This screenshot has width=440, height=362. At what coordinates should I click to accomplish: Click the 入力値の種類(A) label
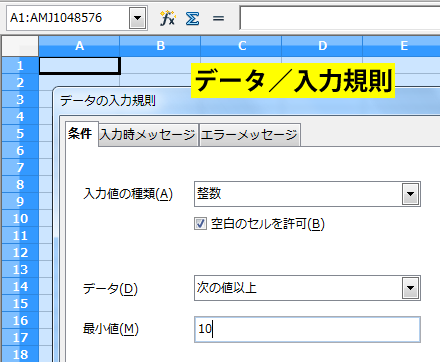tap(128, 194)
